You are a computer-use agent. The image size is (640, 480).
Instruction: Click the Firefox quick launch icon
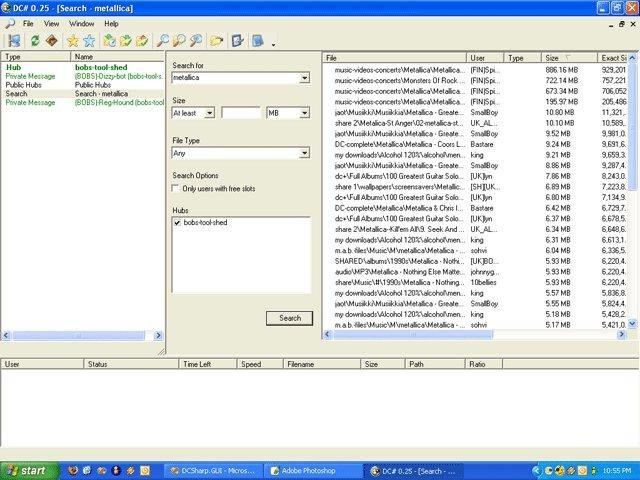click(73, 471)
